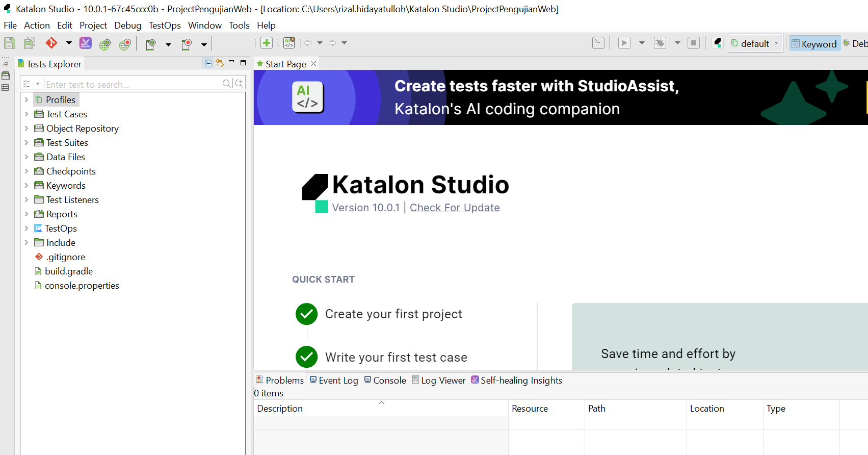The image size is (868, 455).
Task: Click the Record Web globe icon
Action: [125, 44]
